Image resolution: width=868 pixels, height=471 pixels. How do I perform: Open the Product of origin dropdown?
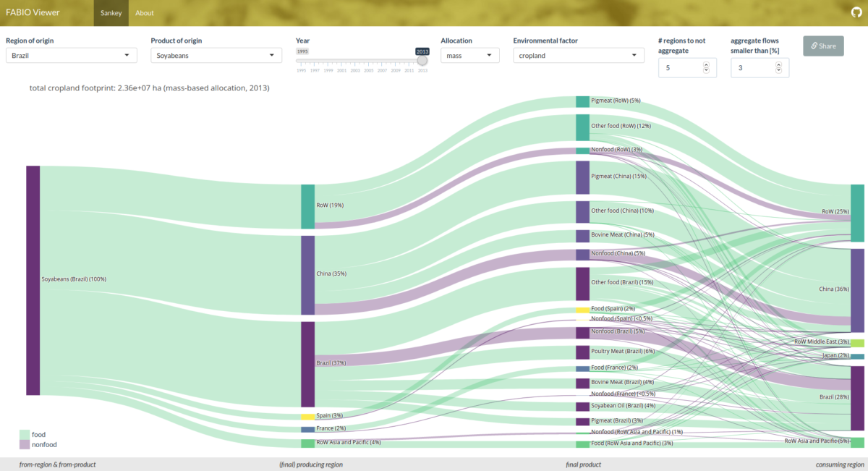pyautogui.click(x=216, y=55)
